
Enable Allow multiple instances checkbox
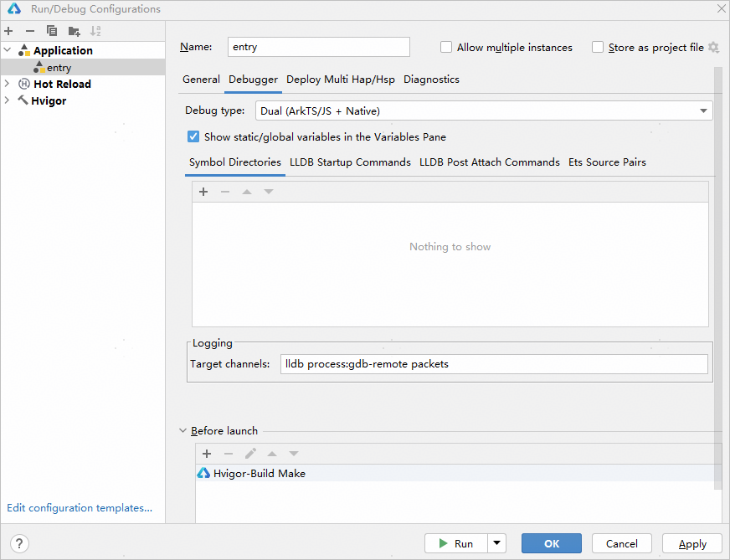[446, 48]
